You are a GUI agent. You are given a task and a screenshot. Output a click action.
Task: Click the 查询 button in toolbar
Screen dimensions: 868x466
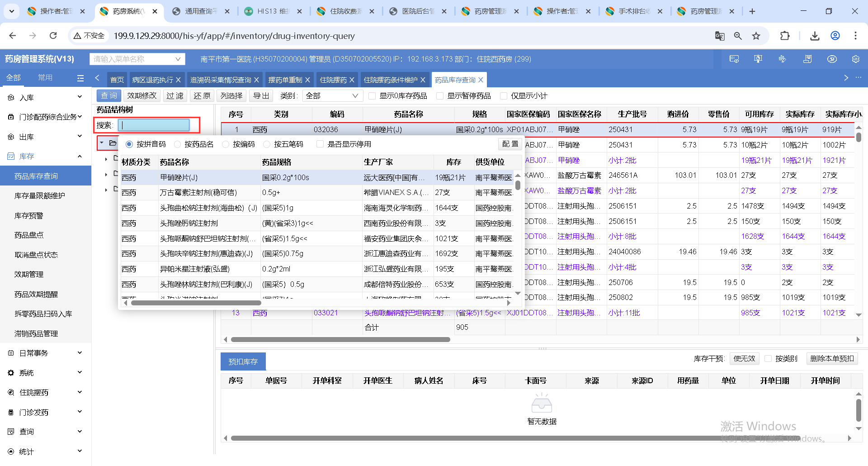click(x=109, y=96)
